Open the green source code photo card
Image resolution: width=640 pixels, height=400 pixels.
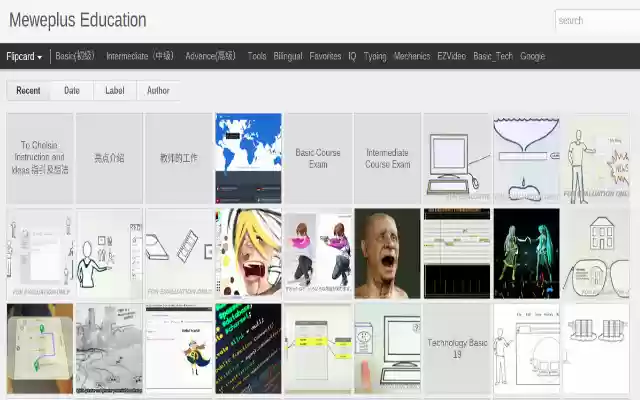[249, 349]
